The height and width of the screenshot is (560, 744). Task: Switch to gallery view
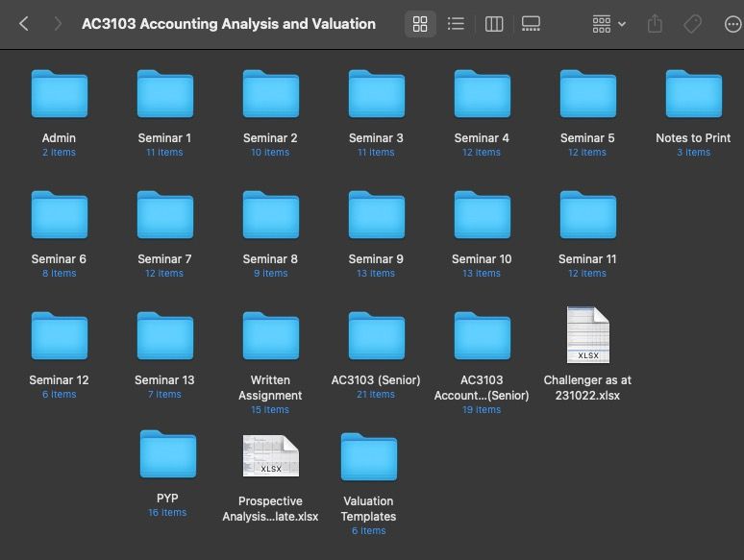531,24
